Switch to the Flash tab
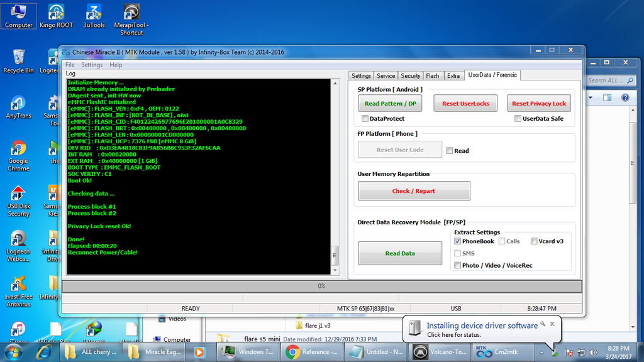644x362 pixels. pos(433,75)
